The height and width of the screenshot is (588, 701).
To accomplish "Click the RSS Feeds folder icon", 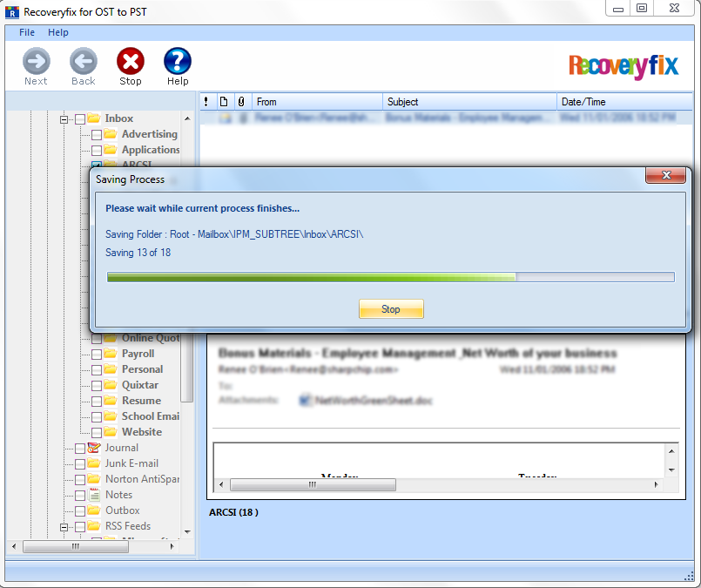I will [94, 526].
